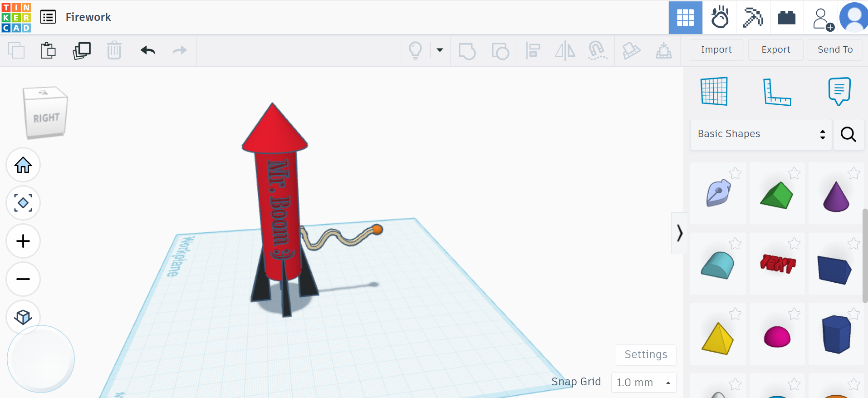Click the Ungroup shapes icon
Image resolution: width=868 pixels, height=398 pixels.
point(500,51)
